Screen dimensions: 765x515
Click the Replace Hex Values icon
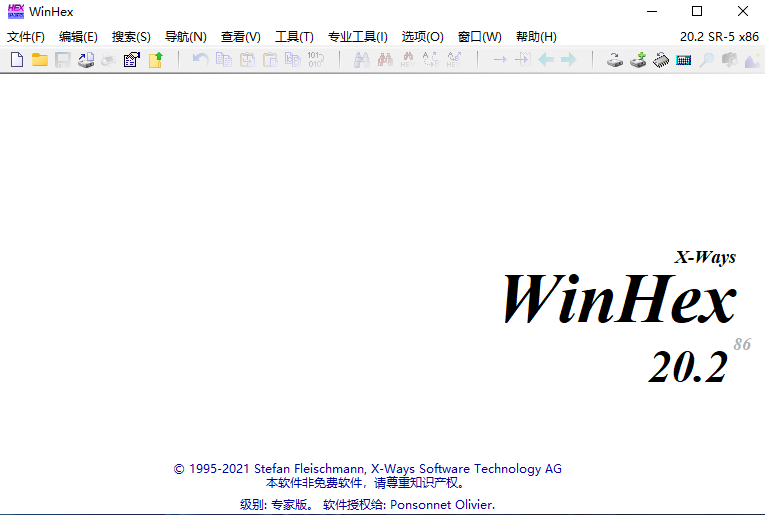click(x=454, y=59)
